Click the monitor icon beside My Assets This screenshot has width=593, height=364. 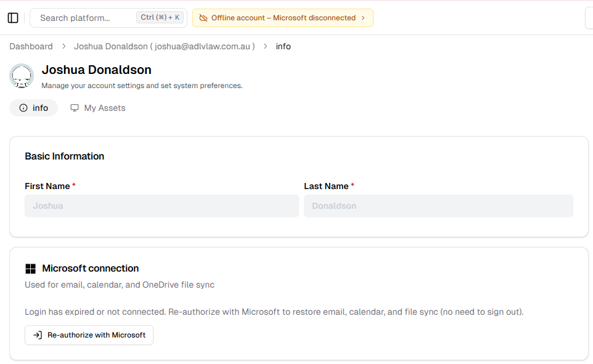coord(75,108)
